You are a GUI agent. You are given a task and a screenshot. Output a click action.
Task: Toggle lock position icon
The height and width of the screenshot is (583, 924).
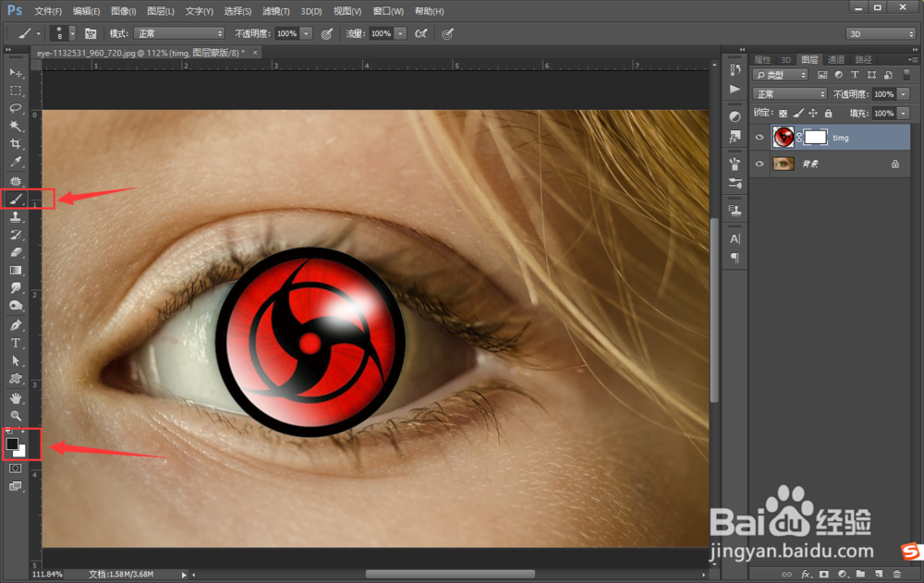pos(813,113)
